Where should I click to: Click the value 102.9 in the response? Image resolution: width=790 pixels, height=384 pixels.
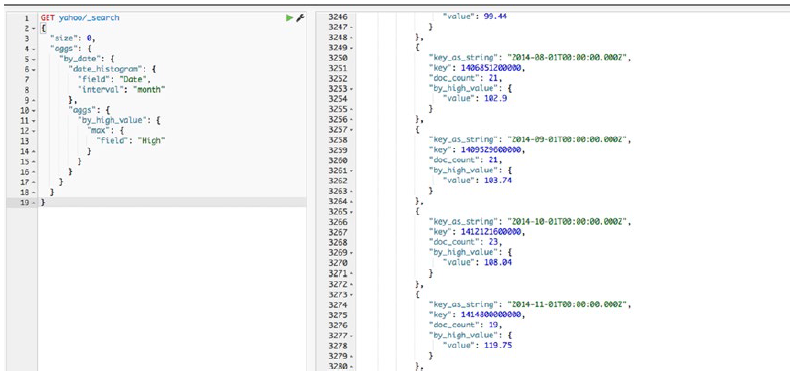point(495,99)
